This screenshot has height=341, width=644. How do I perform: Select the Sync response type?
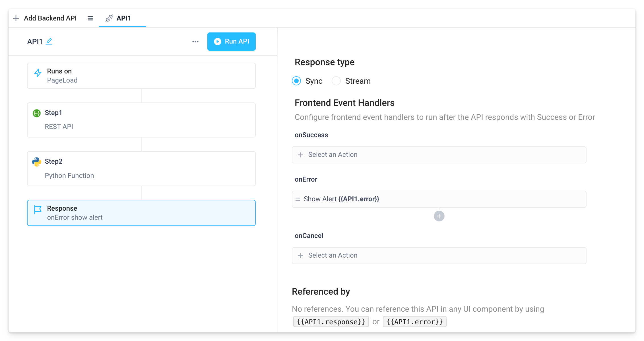(296, 81)
